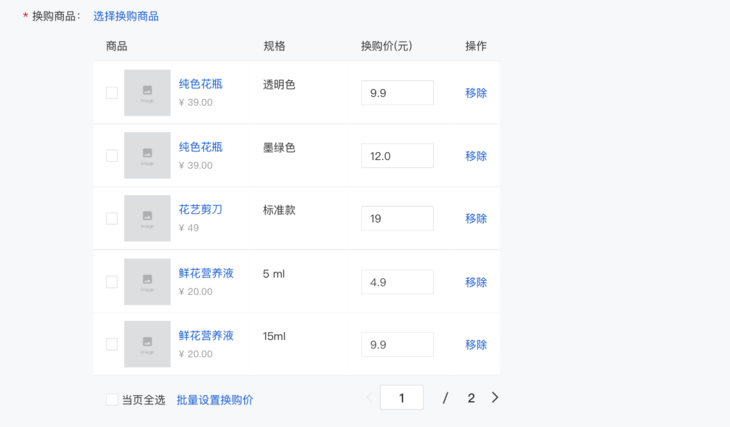Image resolution: width=730 pixels, height=427 pixels.
Task: Open 花艺剪刀 product name link
Action: tap(201, 210)
